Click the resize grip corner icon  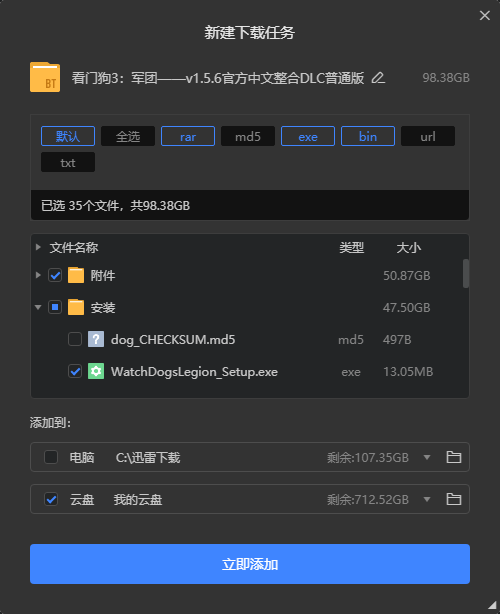492,605
